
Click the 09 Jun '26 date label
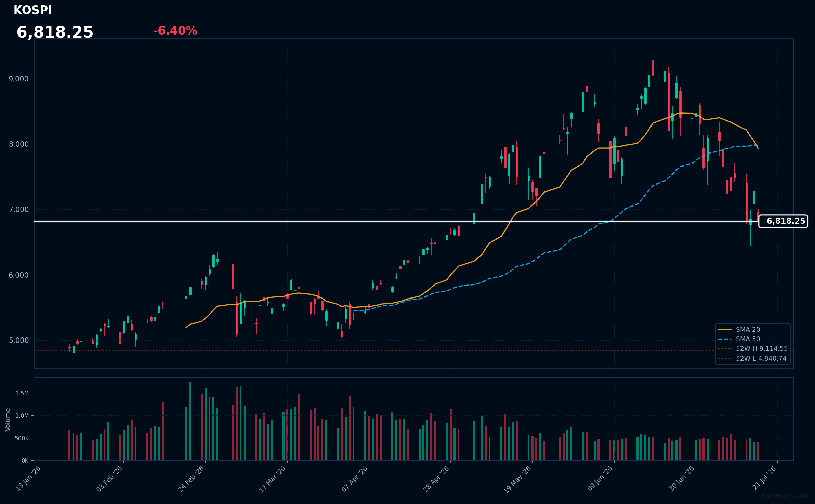pos(600,479)
